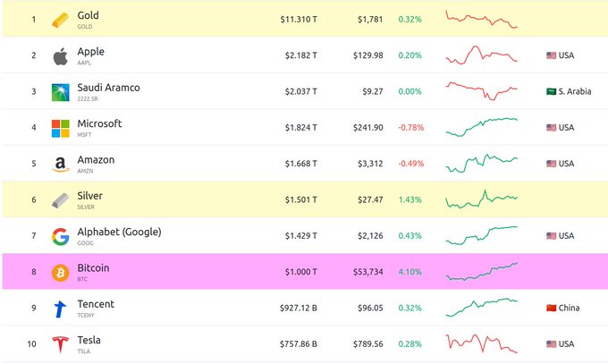Click Alphabet market cap $1.429 T
Image resolution: width=608 pixels, height=364 pixels.
coord(301,236)
